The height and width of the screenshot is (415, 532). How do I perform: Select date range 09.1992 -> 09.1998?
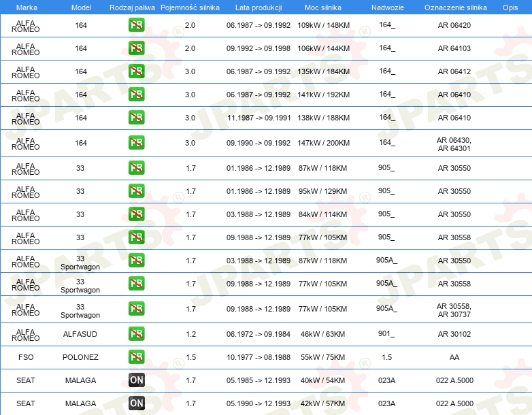click(x=259, y=48)
